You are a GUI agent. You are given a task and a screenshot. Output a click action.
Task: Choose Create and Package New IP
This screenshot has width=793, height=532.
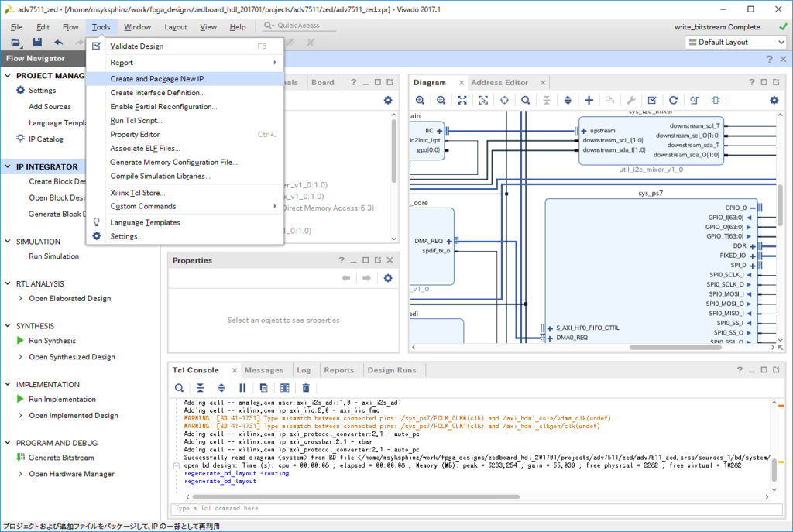click(185, 79)
